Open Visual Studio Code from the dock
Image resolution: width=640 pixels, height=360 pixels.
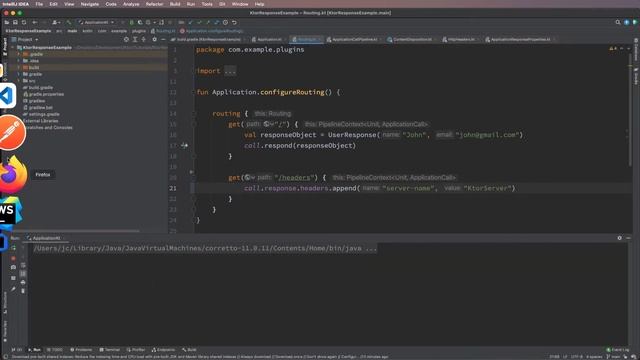coord(7,96)
